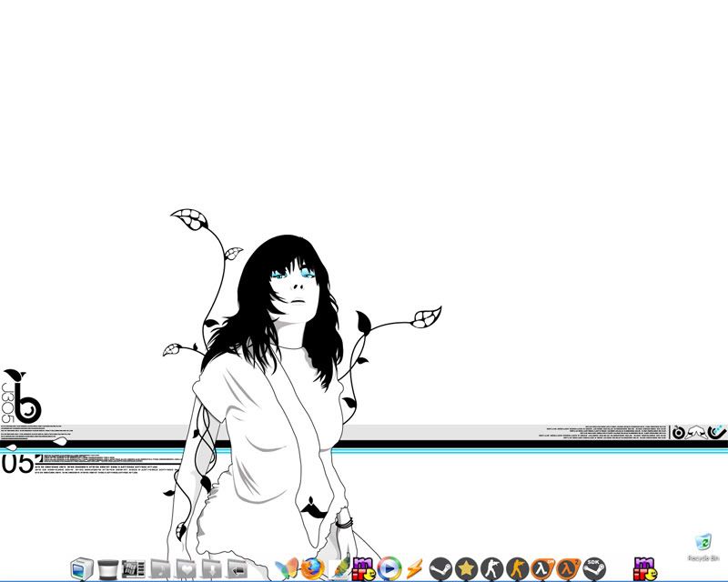Select the Recycle Bin desktop icon
Image resolution: width=728 pixels, height=582 pixels.
click(703, 547)
